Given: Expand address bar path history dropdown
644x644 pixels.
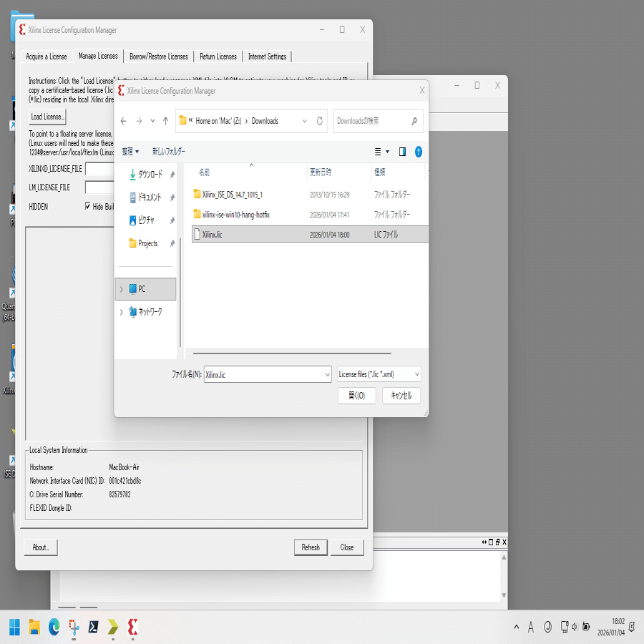Looking at the screenshot, I should coord(304,121).
